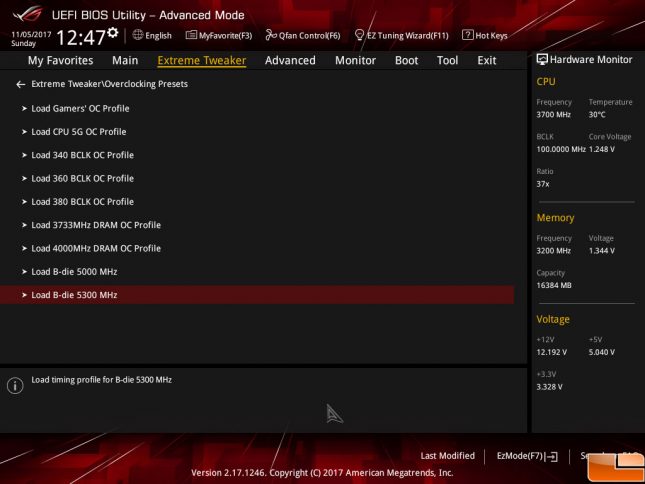Viewport: 645px width, 484px height.
Task: Expand Load 360 BCLK OC Profile
Action: [x=257, y=178]
